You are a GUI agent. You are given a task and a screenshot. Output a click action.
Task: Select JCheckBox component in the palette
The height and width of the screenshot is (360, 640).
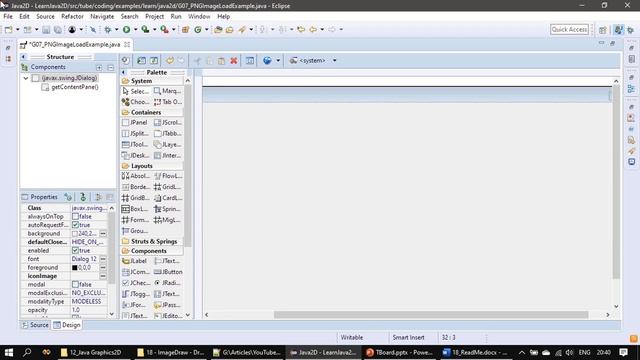(x=136, y=283)
